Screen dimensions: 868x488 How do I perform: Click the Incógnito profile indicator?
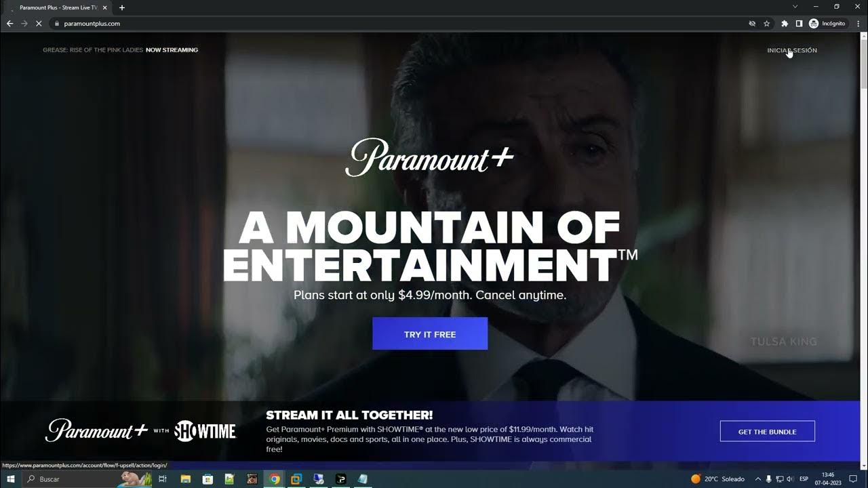pos(827,23)
